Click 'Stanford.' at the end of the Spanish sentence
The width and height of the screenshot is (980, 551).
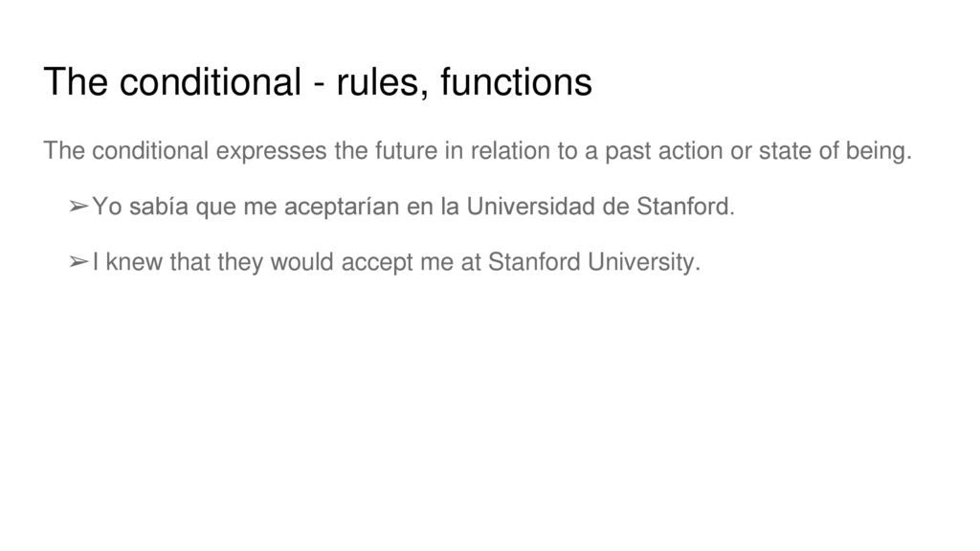click(x=685, y=207)
